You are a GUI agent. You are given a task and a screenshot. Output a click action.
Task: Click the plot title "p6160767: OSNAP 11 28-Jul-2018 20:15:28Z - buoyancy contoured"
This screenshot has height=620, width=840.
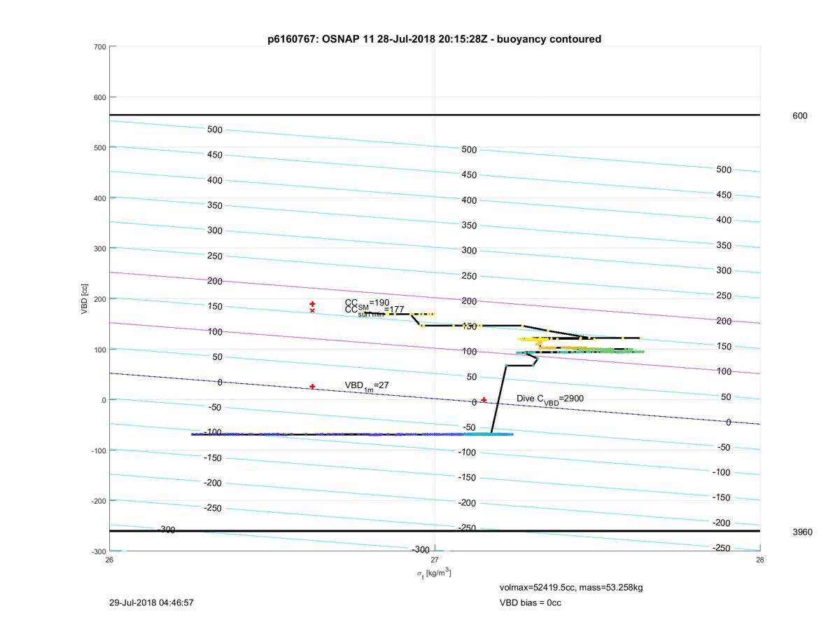[434, 39]
